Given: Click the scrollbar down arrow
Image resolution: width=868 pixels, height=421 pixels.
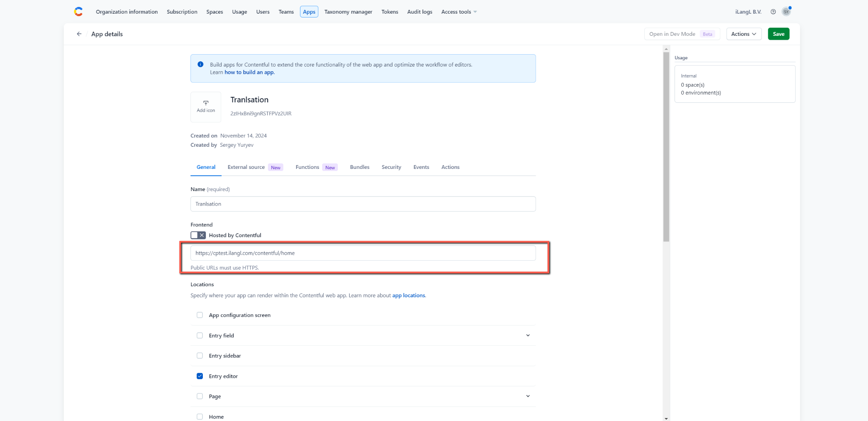Looking at the screenshot, I should 666,418.
